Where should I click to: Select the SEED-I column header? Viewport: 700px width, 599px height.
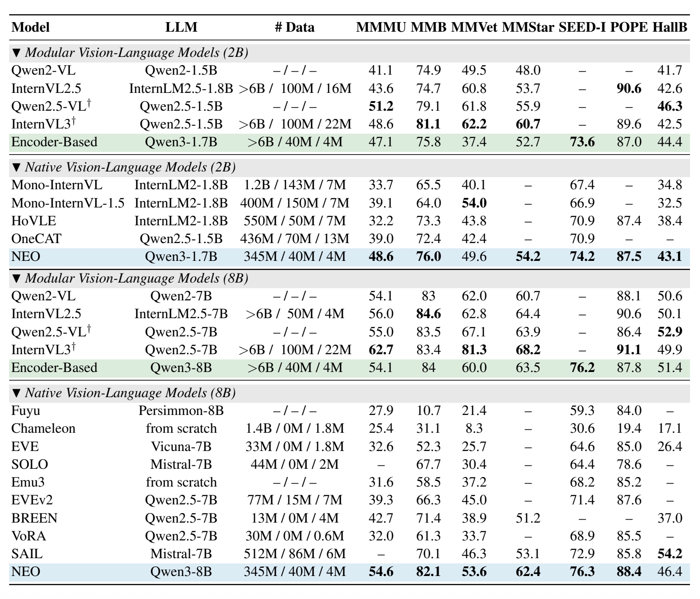(x=582, y=27)
